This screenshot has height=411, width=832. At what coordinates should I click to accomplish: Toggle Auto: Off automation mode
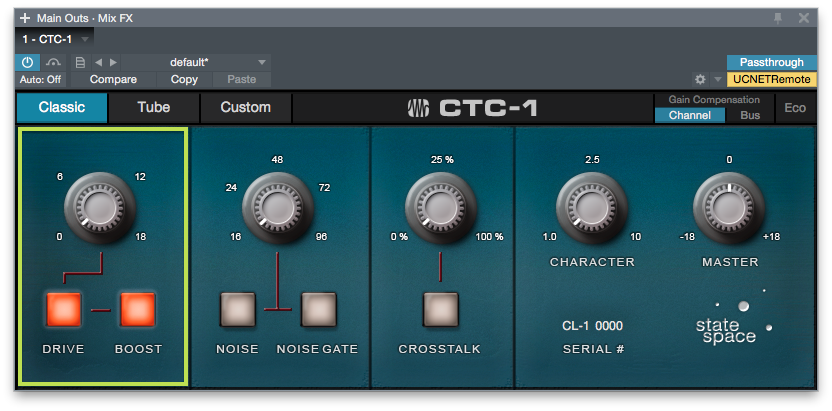[40, 80]
